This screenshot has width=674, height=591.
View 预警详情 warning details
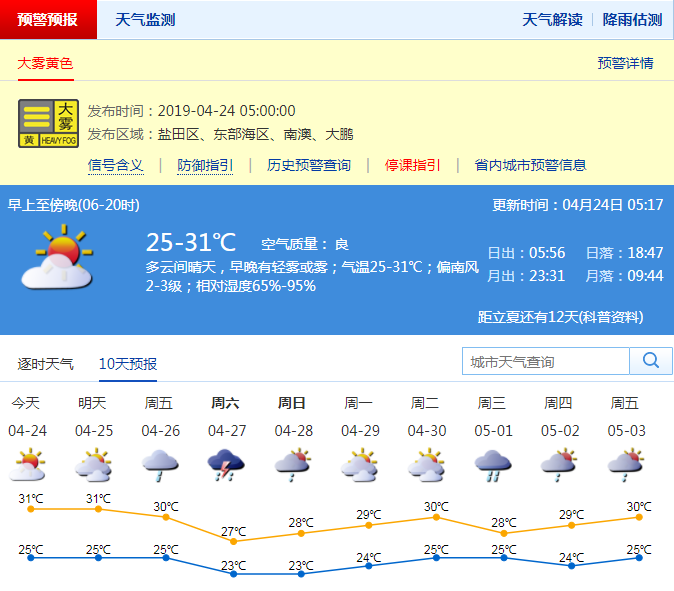(625, 63)
